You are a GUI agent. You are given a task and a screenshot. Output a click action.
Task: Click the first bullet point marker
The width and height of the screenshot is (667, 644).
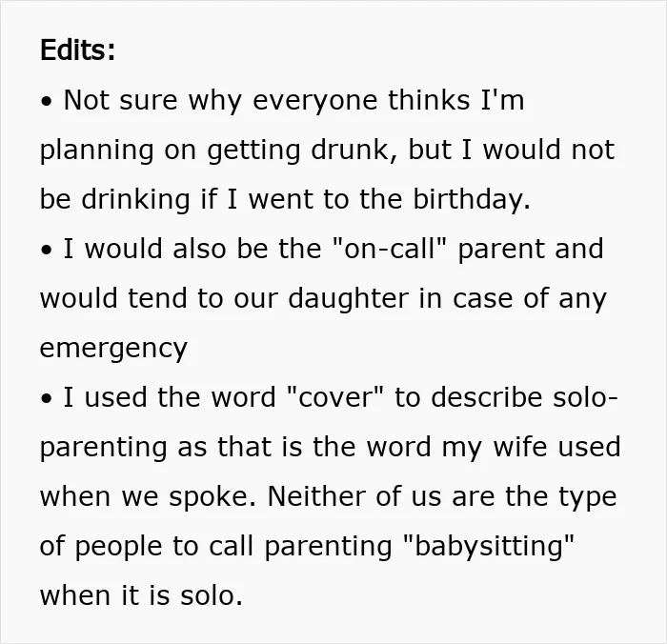tap(47, 102)
